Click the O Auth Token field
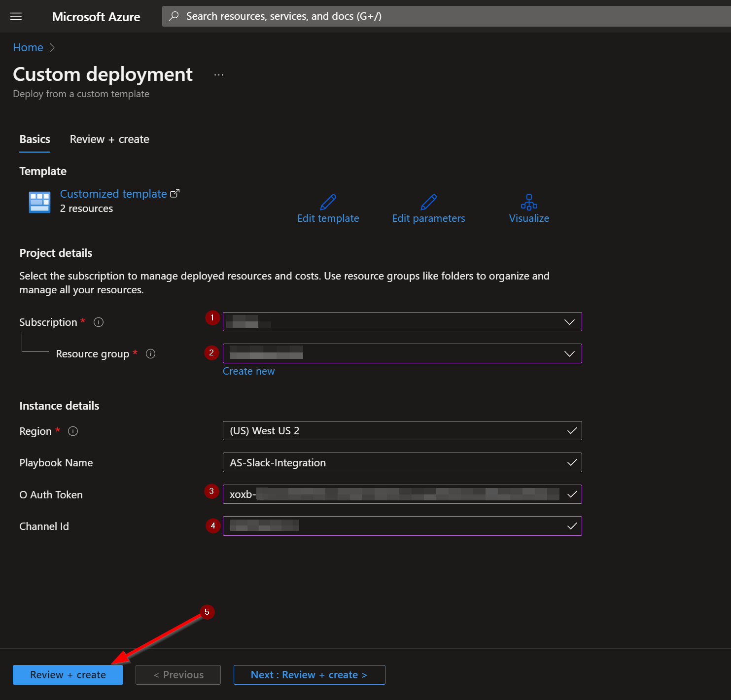The width and height of the screenshot is (731, 700). tap(402, 494)
